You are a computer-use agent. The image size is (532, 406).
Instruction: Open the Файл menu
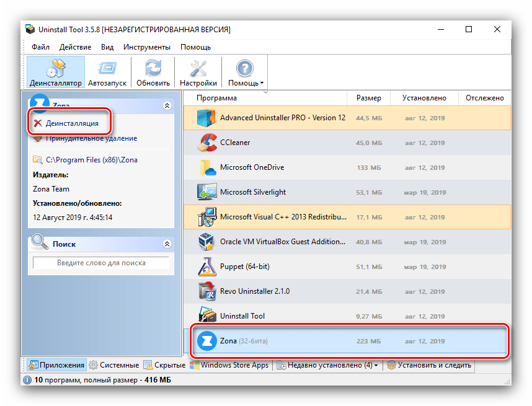coord(41,47)
